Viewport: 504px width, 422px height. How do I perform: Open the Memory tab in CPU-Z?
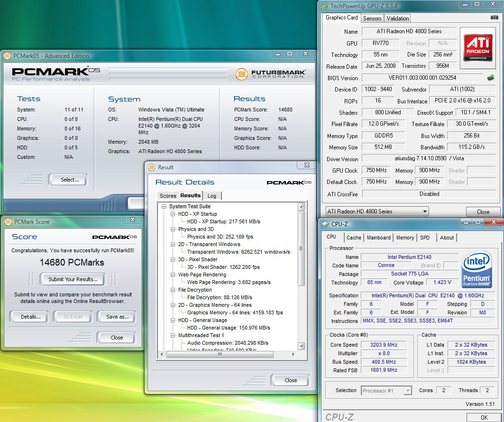pos(405,238)
